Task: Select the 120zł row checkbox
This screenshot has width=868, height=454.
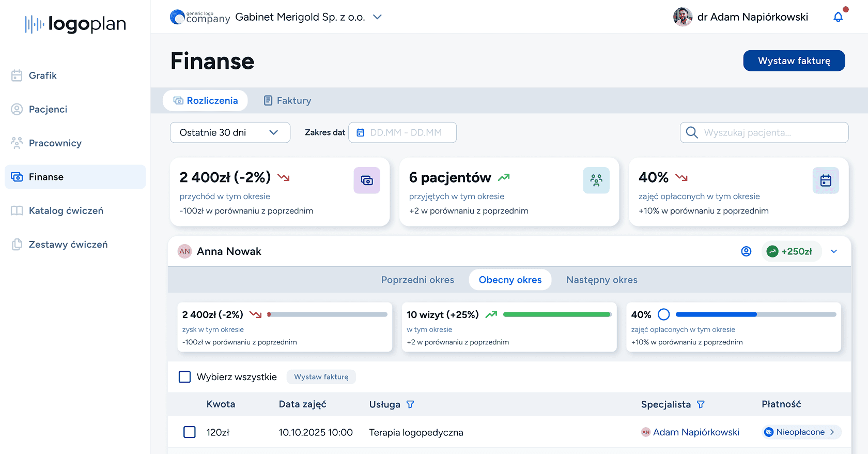Action: point(190,432)
